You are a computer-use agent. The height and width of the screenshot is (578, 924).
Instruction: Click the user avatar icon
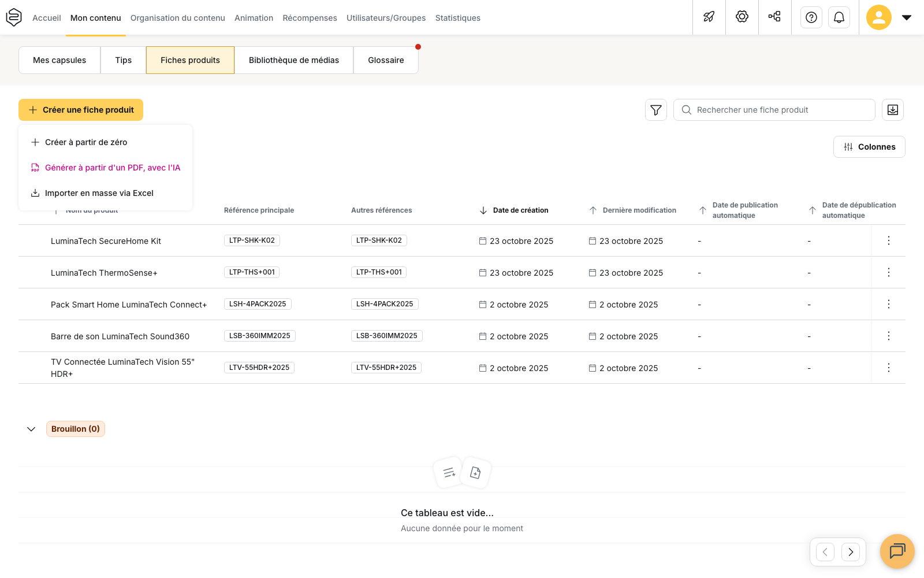pos(879,17)
